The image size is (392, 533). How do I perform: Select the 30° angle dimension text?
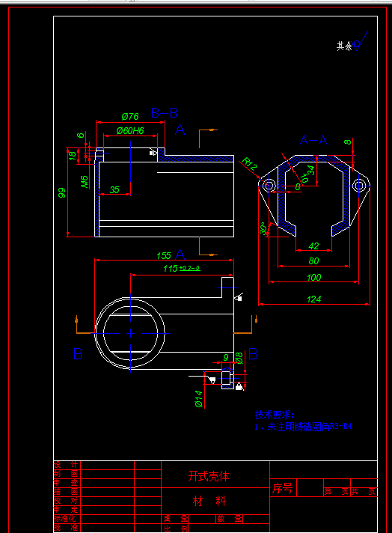click(x=263, y=228)
